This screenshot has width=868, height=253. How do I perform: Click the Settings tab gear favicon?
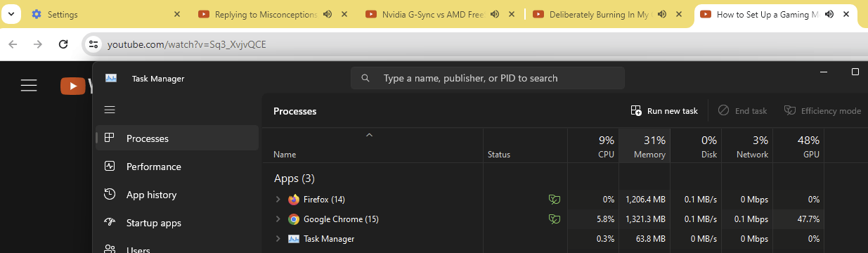tap(37, 14)
